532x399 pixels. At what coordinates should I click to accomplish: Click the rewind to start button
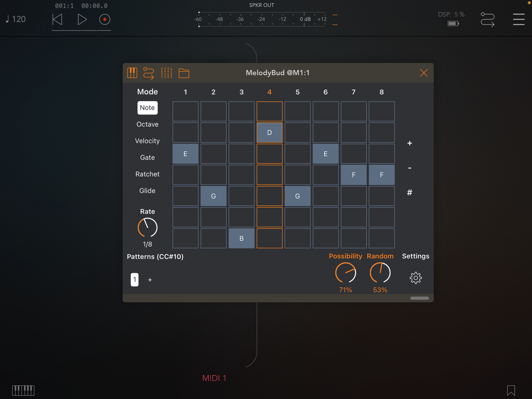click(57, 19)
